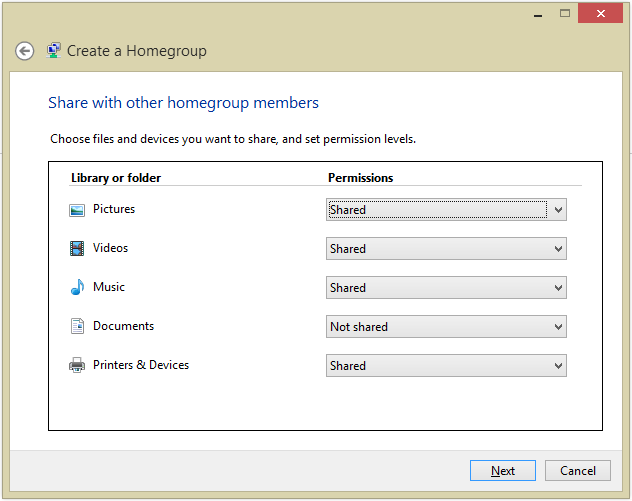The height and width of the screenshot is (501, 632).
Task: Click the Library or folder header
Action: [x=116, y=178]
